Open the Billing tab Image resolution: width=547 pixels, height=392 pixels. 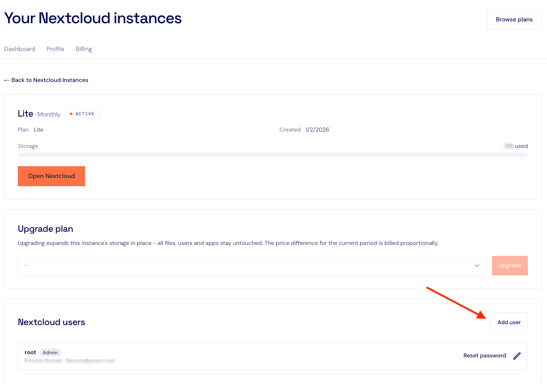[x=84, y=49]
